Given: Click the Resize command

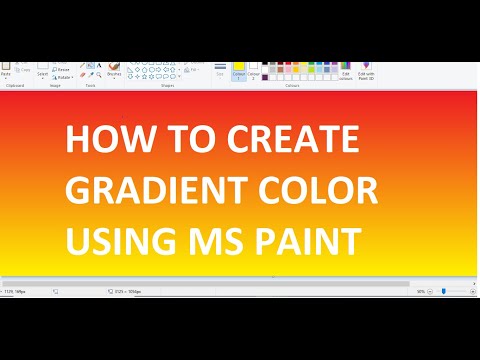Looking at the screenshot, I should coord(61,70).
